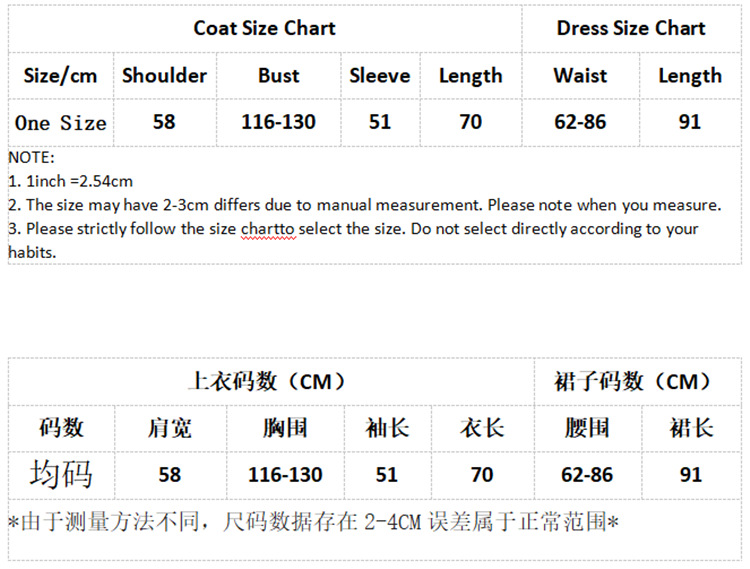The height and width of the screenshot is (569, 750).
Task: Click the "Coat Size Chart" header
Action: click(264, 28)
